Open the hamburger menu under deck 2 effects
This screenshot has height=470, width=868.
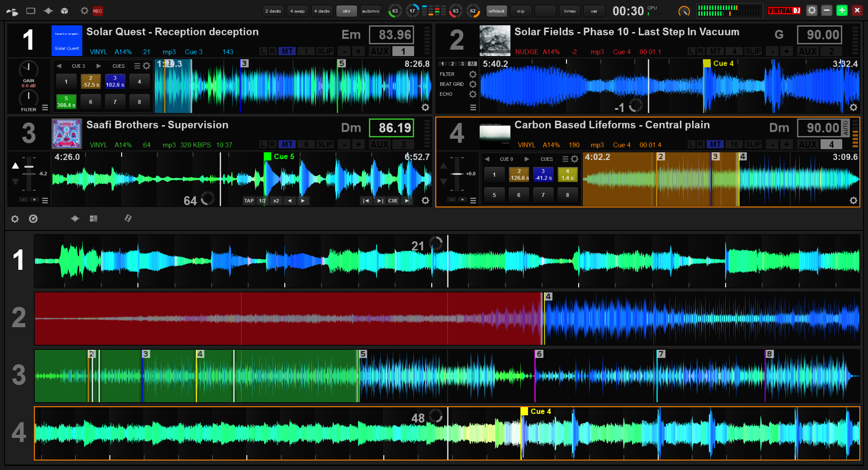coord(473,108)
